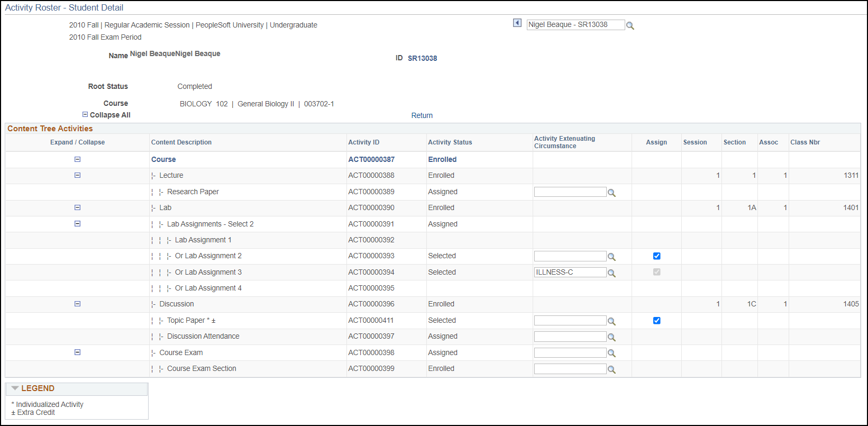Viewport: 868px width, 426px height.
Task: Click the previous student arrow icon
Action: tap(517, 23)
